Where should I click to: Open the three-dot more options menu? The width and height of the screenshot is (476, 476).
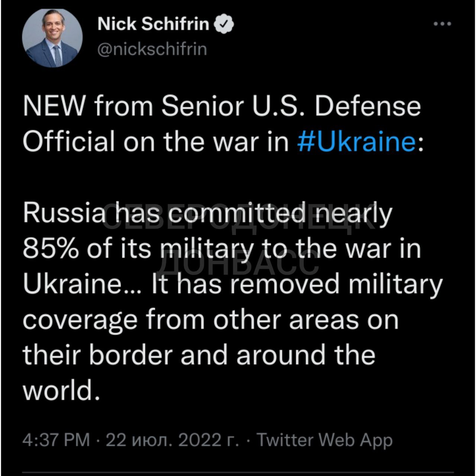point(443,24)
